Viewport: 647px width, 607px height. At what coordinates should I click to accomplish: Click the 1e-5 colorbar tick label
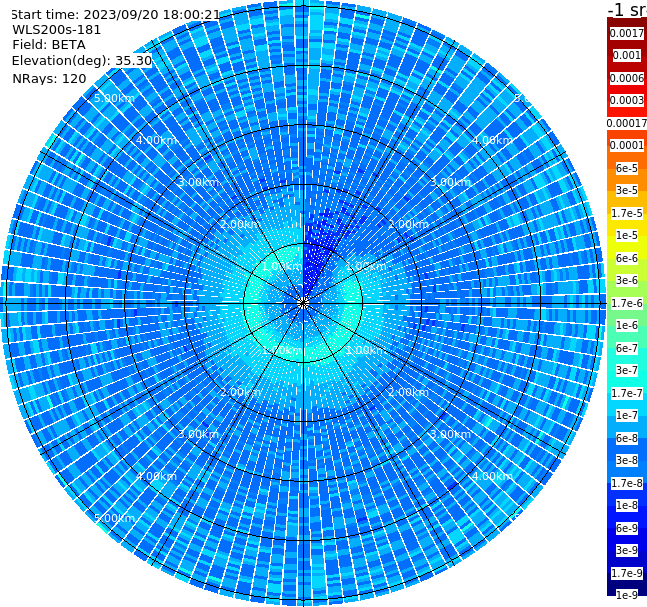click(x=627, y=235)
